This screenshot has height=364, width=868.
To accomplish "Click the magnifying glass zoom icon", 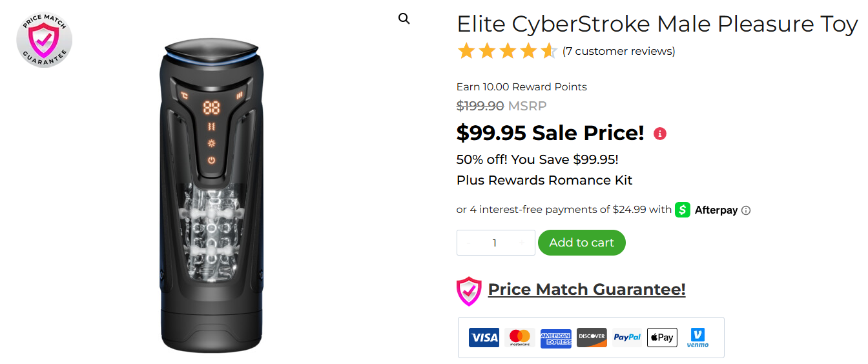I will (x=404, y=19).
